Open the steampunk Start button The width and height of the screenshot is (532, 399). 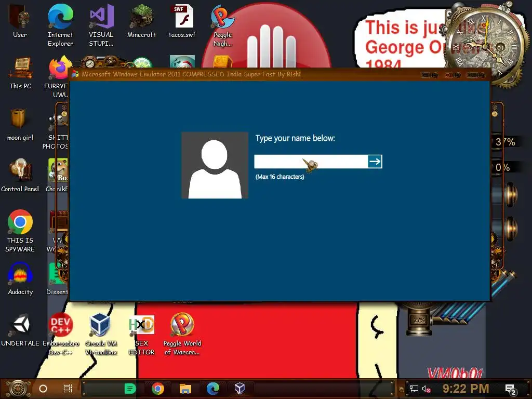click(x=18, y=389)
